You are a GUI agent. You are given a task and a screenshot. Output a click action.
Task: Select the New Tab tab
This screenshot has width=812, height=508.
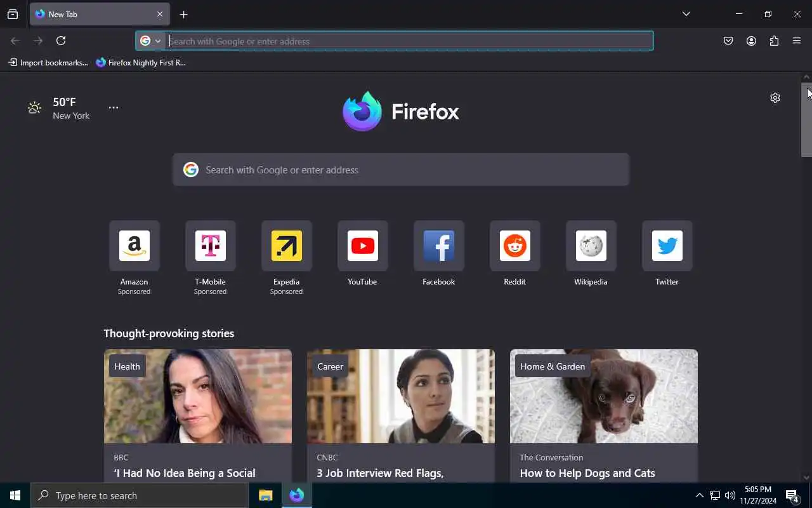(x=100, y=14)
